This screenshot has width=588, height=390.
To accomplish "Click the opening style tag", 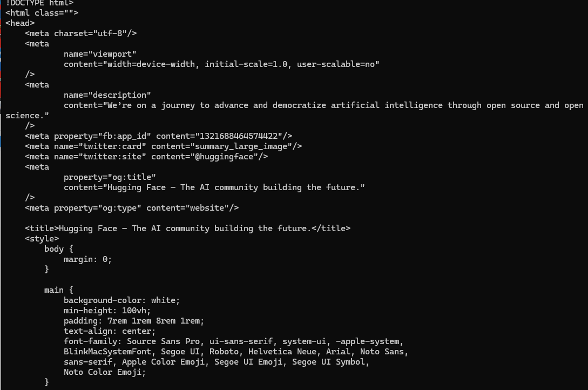I will pos(42,239).
